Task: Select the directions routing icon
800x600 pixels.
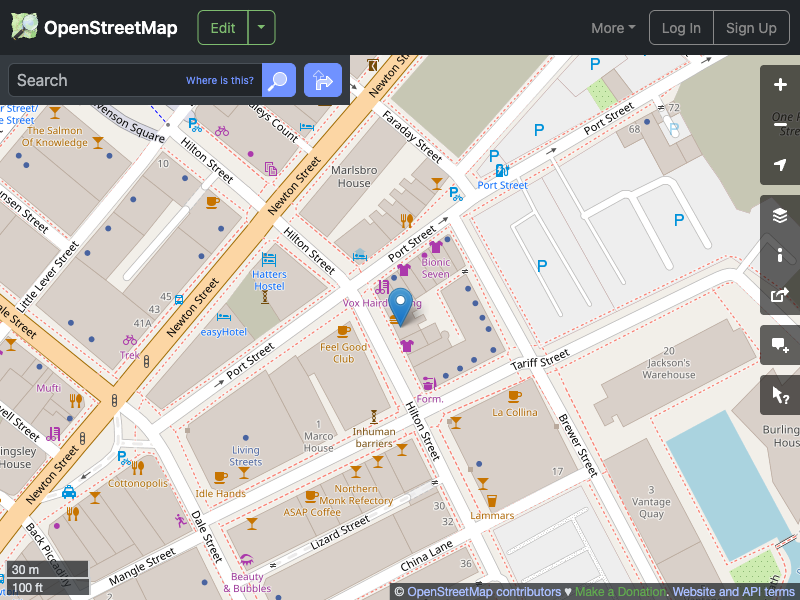Action: (322, 80)
